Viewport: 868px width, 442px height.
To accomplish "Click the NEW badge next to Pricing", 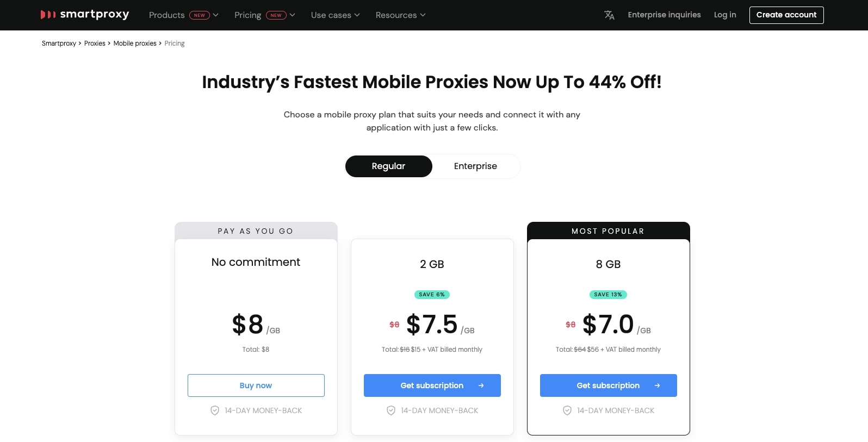I will pos(276,15).
